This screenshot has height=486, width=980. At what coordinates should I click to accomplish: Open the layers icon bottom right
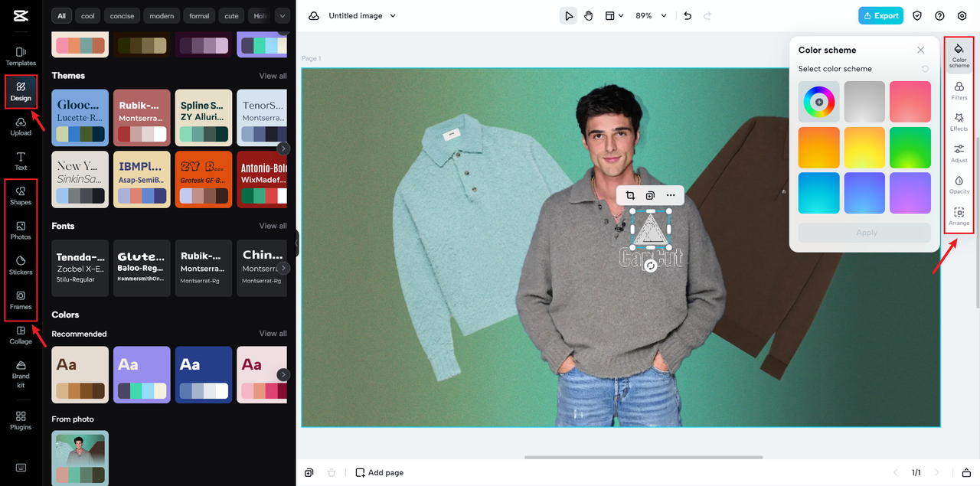(966, 473)
